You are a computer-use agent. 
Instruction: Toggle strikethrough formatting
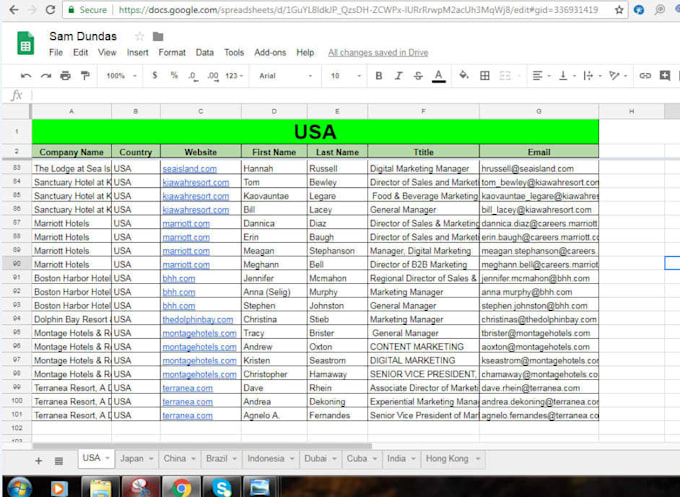pos(418,76)
